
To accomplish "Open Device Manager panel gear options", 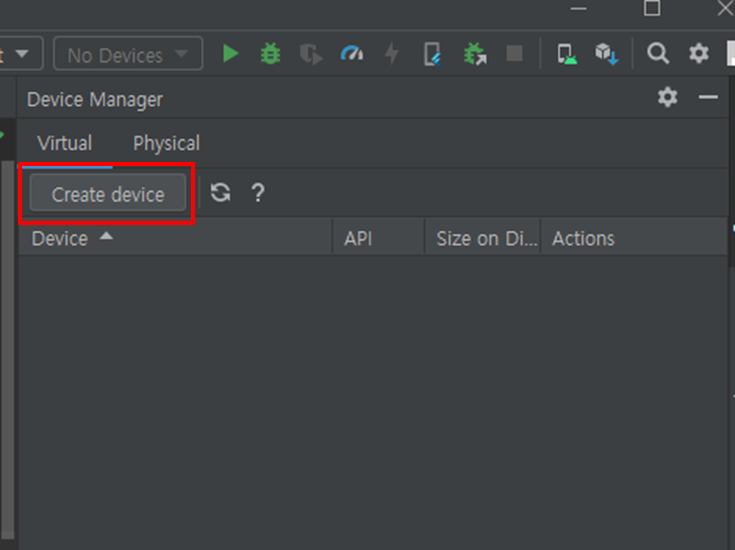I will pyautogui.click(x=668, y=98).
